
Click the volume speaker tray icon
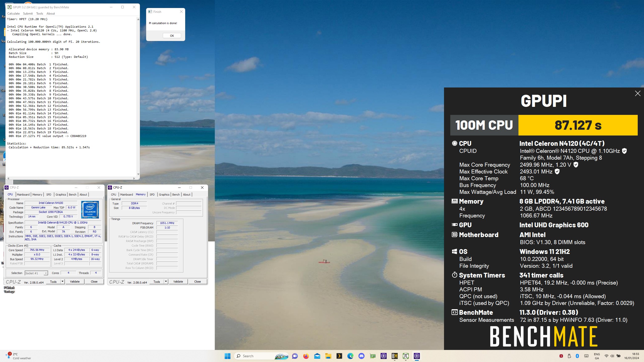click(612, 356)
